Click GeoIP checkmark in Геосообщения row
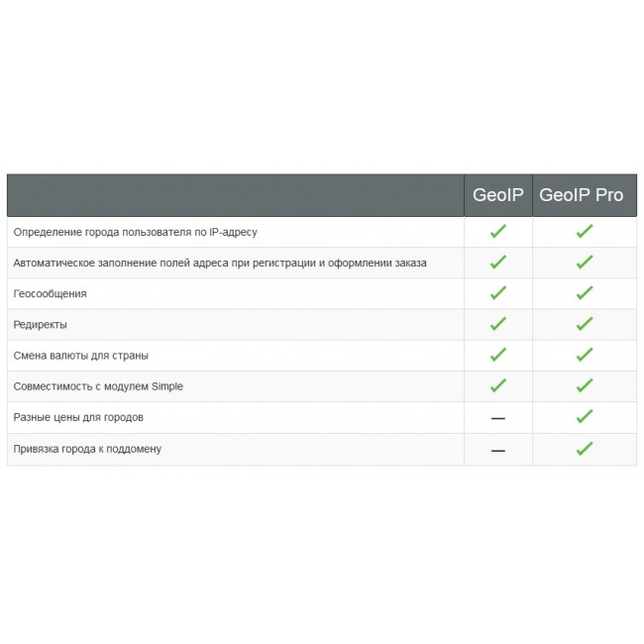Viewport: 644px width, 644px height. pyautogui.click(x=497, y=293)
